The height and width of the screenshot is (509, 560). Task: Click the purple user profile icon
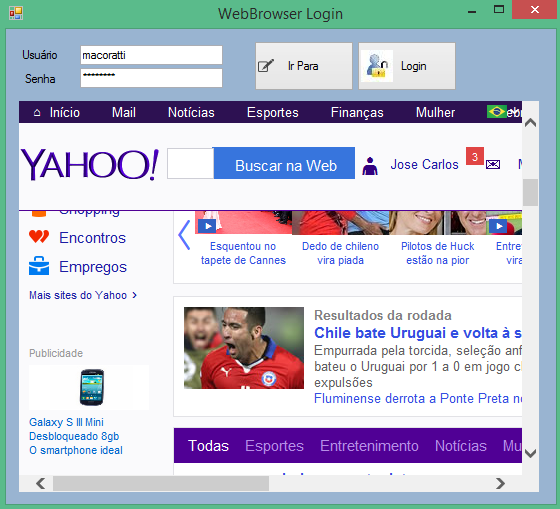pyautogui.click(x=370, y=166)
